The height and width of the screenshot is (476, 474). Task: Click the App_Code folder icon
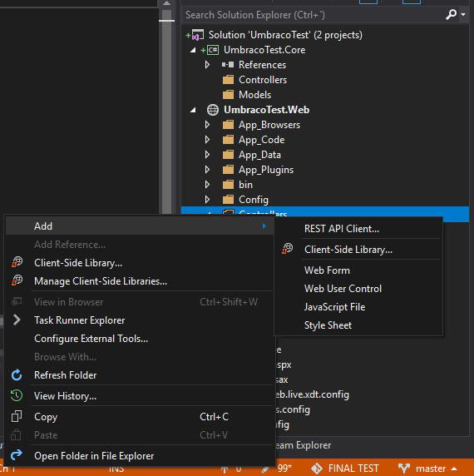coord(228,140)
